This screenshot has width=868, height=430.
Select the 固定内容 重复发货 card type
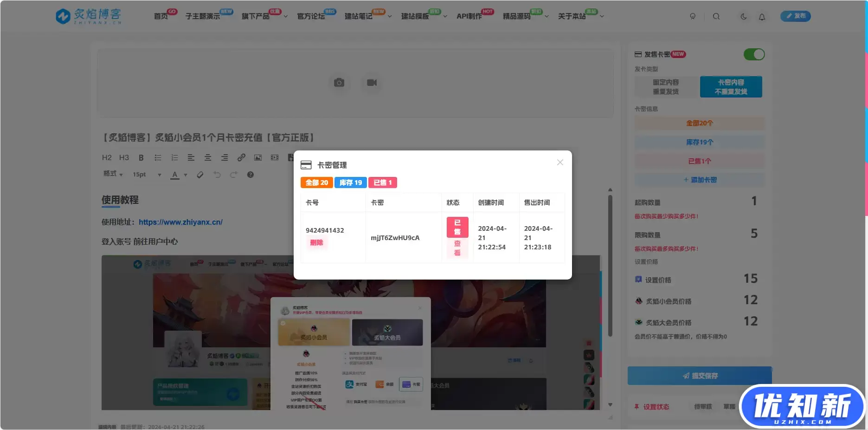click(x=666, y=87)
